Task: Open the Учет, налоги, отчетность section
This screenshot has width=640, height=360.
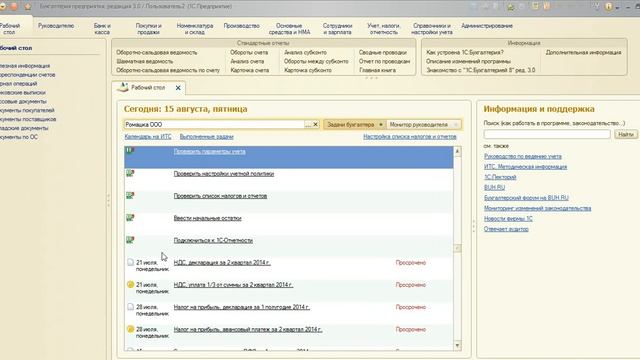Action: pos(384,29)
